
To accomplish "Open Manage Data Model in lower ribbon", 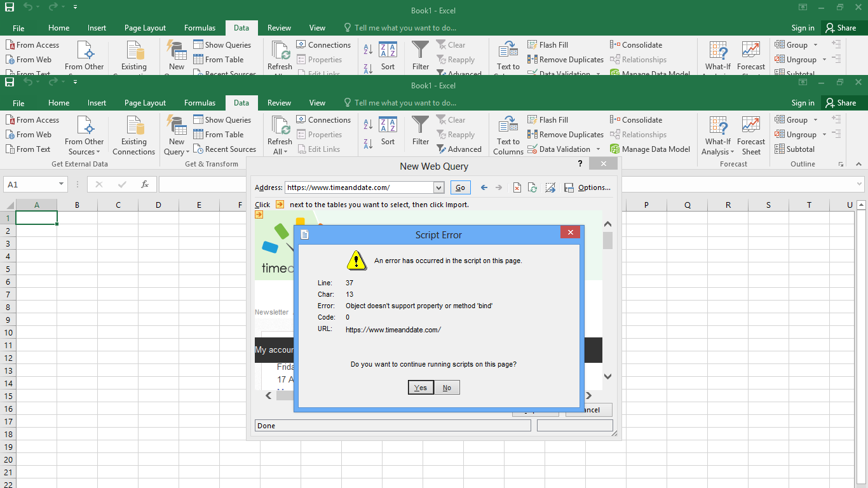I will (x=650, y=149).
